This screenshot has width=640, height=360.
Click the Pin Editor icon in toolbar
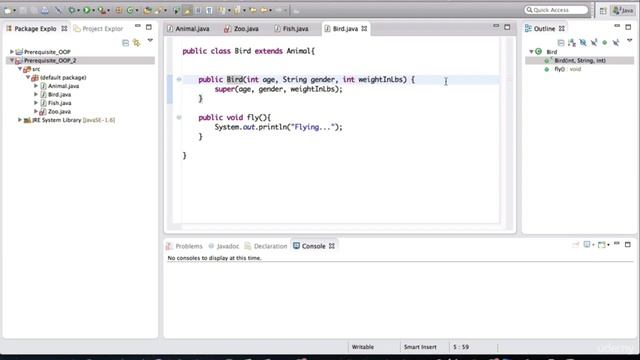click(x=296, y=11)
